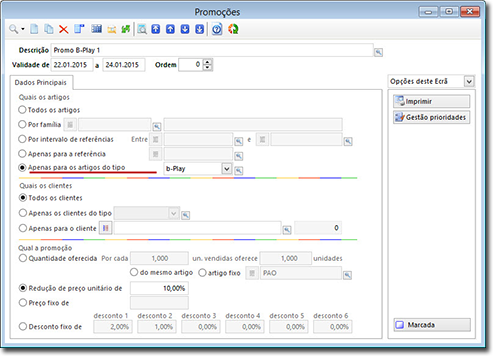Select Todos os artigos radio button
The image size is (496, 360).
[x=22, y=110]
